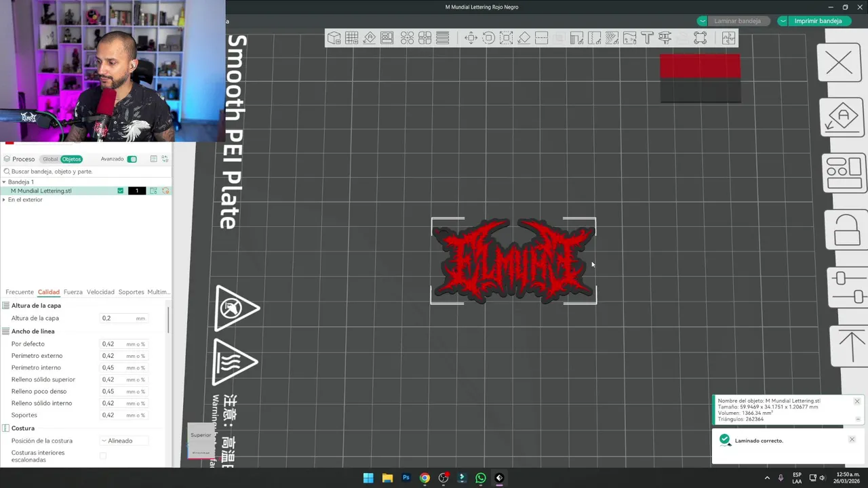868x488 pixels.
Task: Switch to the Velocidad tab
Action: point(100,292)
